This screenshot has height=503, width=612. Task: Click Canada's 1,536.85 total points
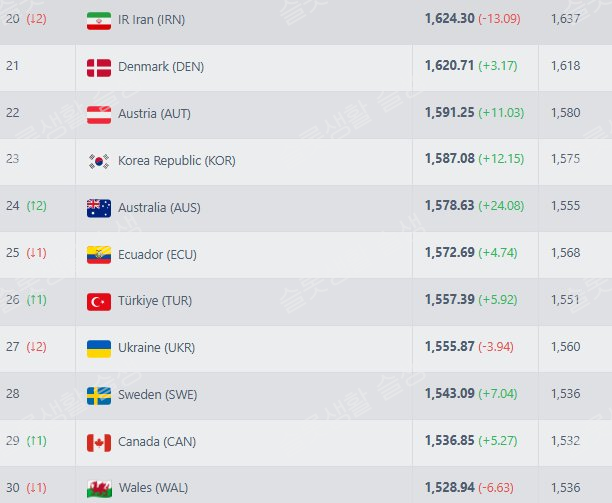click(x=450, y=441)
